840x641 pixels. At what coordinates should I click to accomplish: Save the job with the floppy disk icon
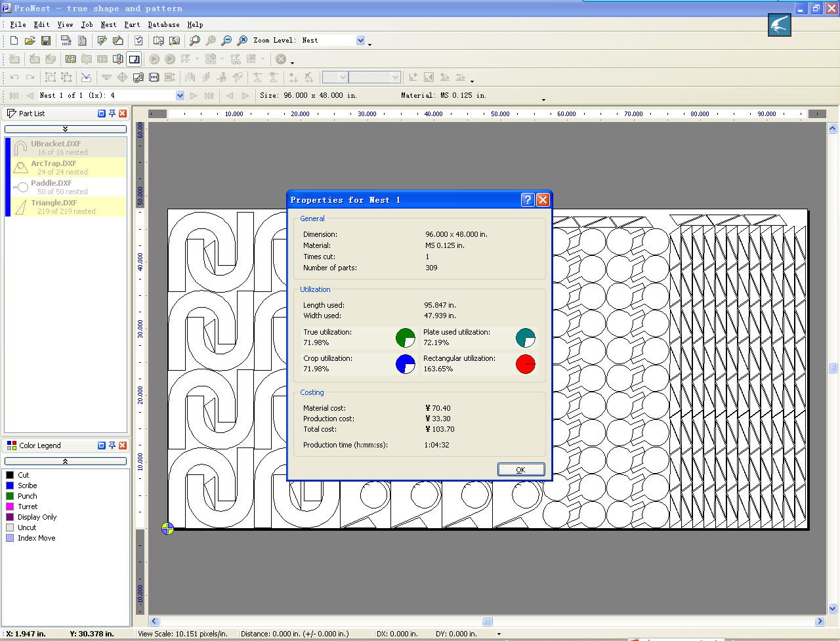[x=46, y=41]
